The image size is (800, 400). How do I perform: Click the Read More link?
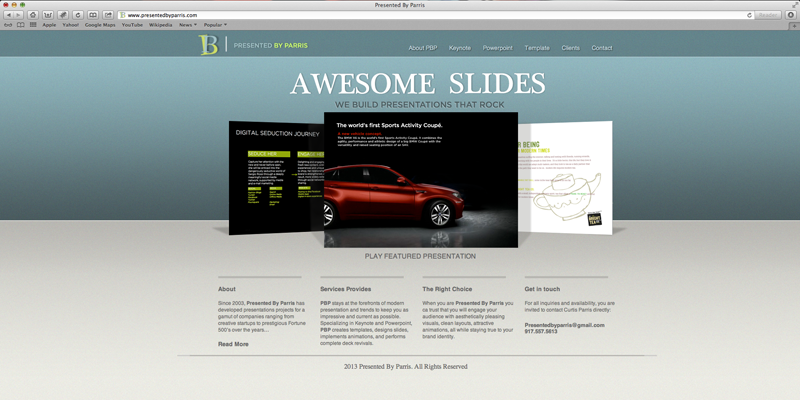pos(233,344)
